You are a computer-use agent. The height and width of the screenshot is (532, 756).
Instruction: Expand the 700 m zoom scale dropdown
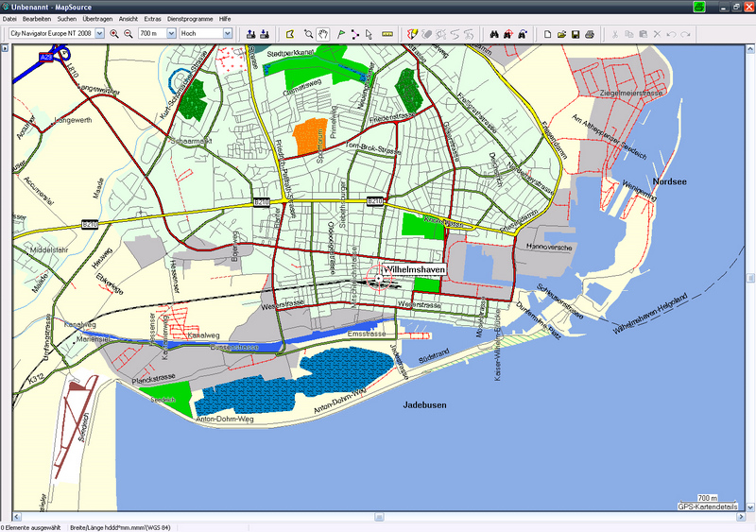coord(171,34)
